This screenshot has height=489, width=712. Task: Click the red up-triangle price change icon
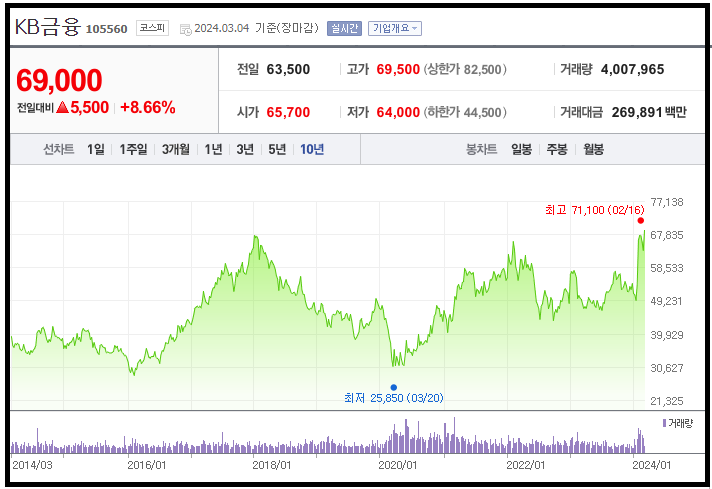(63, 108)
